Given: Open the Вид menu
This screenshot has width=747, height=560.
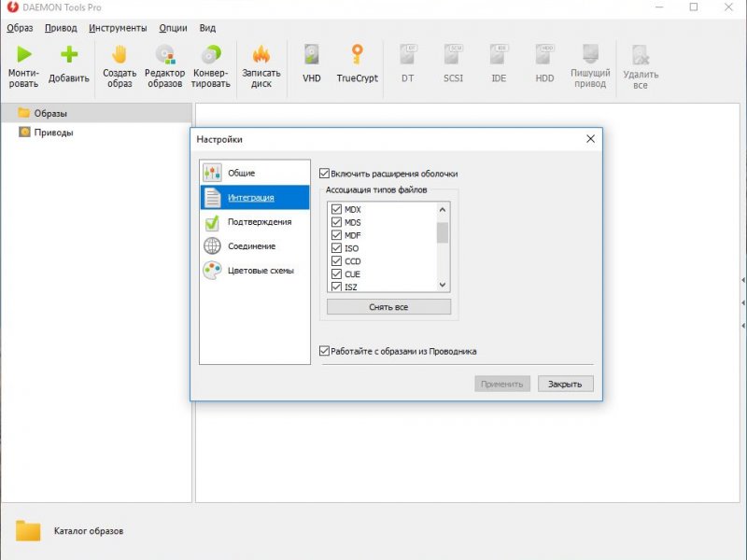Looking at the screenshot, I should pos(207,28).
